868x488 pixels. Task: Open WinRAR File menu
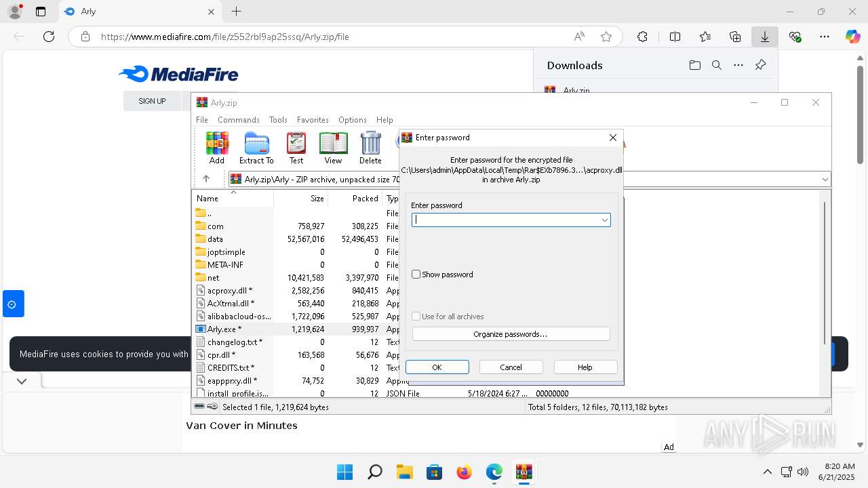click(202, 119)
